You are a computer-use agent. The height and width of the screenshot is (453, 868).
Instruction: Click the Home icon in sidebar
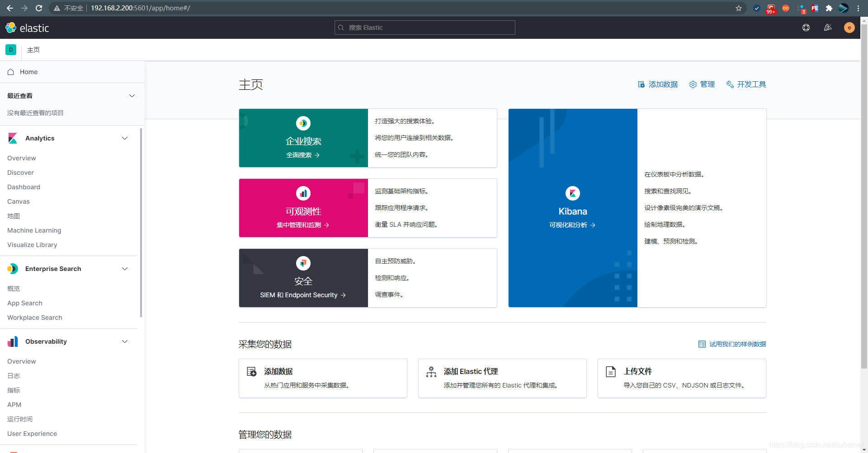pos(11,72)
